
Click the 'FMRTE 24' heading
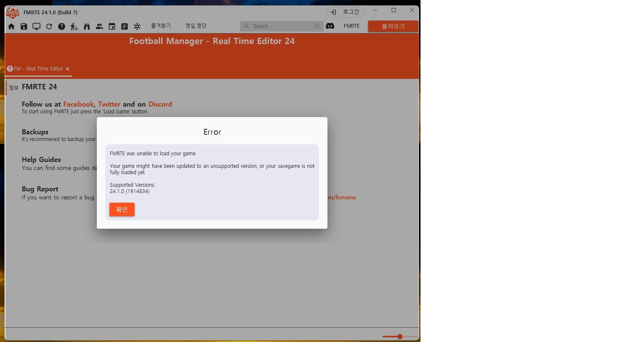[39, 87]
